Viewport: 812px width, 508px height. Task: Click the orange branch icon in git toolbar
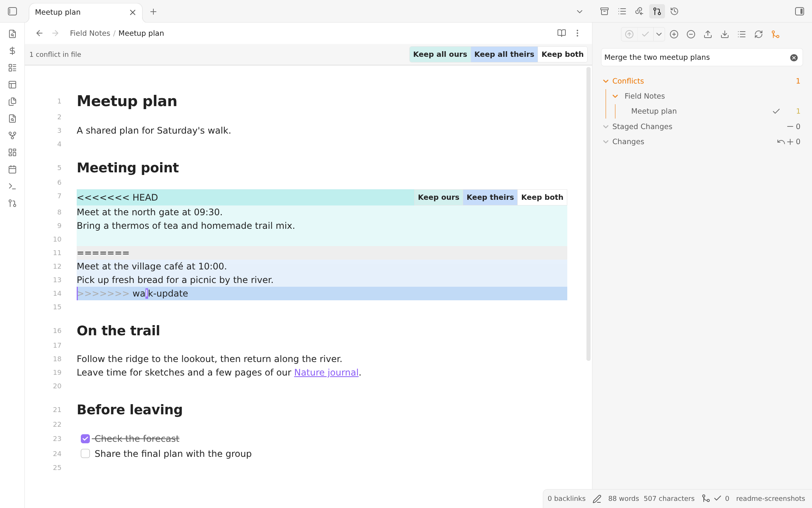(x=776, y=34)
